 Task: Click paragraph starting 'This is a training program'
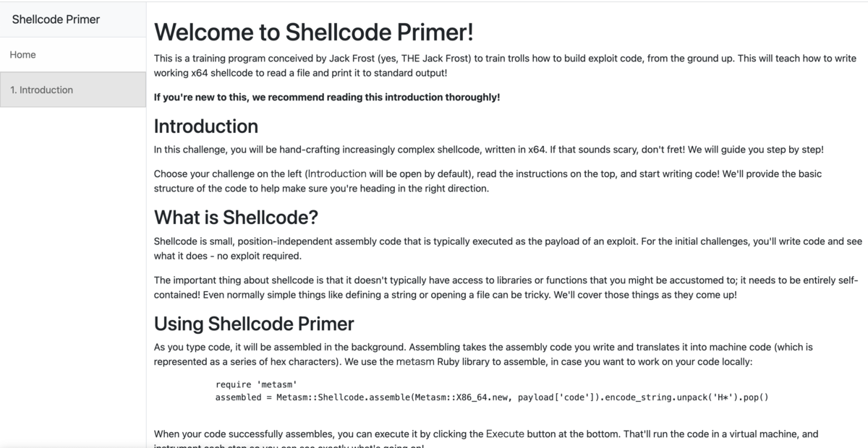point(505,65)
